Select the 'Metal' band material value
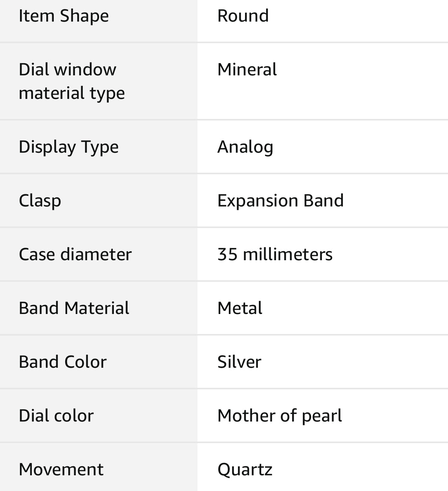Screen dimensions: 448x491 tap(240, 308)
